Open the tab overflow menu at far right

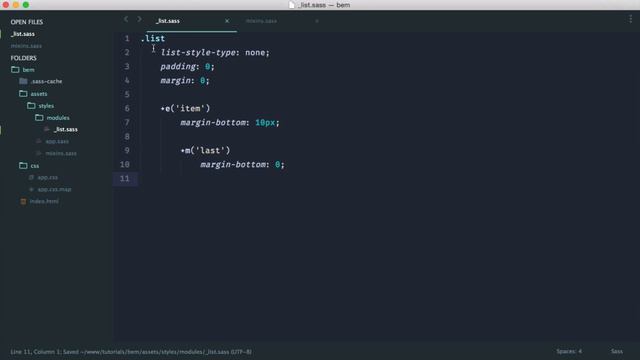click(x=631, y=19)
